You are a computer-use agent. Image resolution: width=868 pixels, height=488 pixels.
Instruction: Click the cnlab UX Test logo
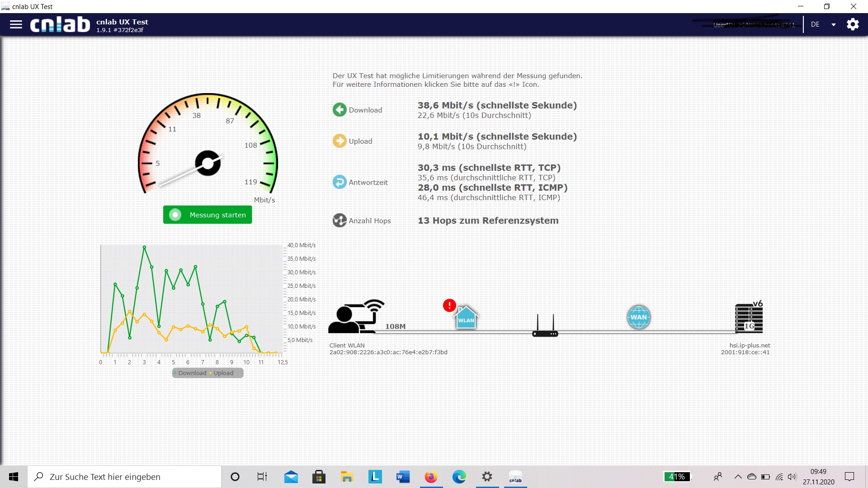click(x=59, y=24)
